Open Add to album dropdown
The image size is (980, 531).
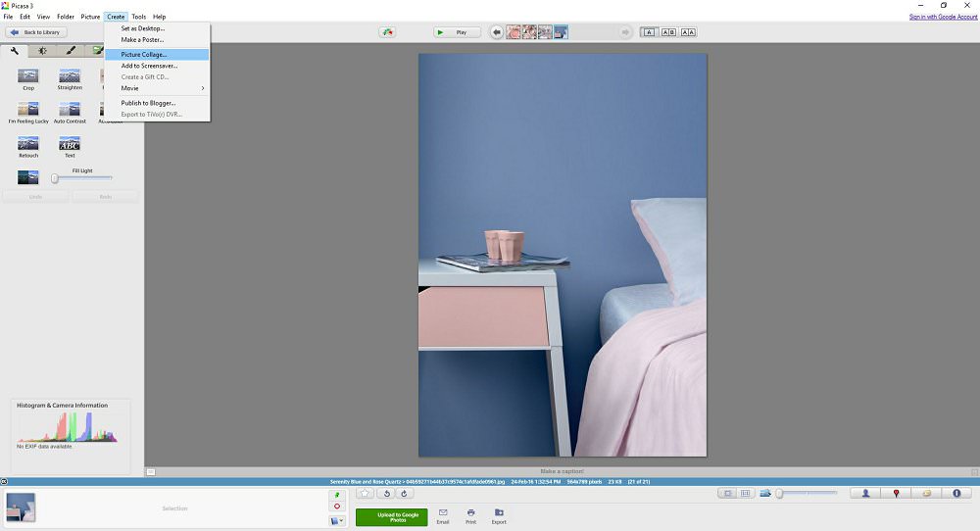337,520
